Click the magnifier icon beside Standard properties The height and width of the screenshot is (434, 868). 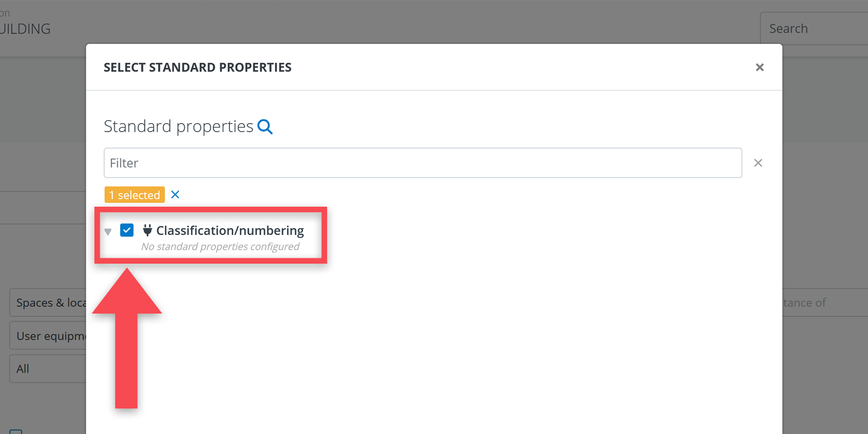point(265,126)
